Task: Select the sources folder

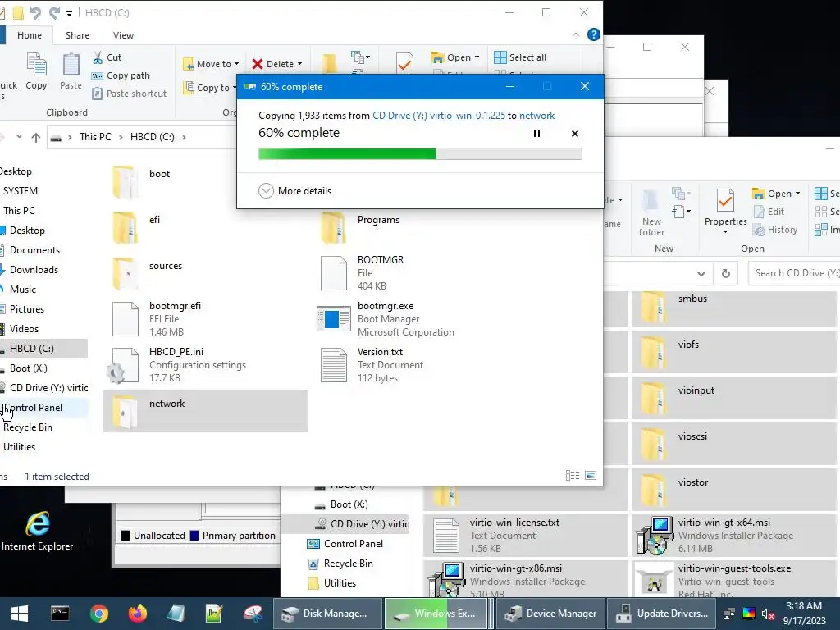Action: pos(204,274)
